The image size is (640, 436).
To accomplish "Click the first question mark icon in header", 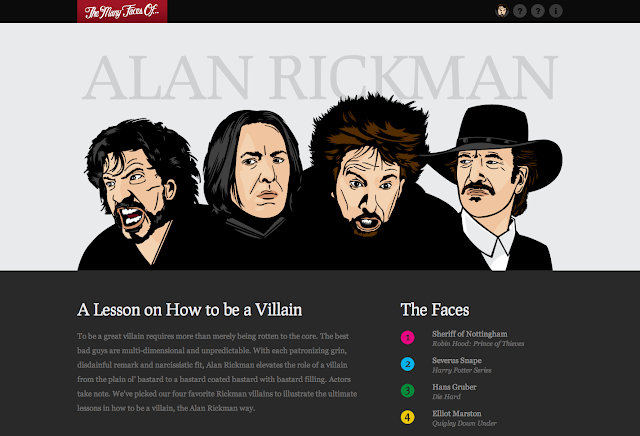I will click(520, 11).
